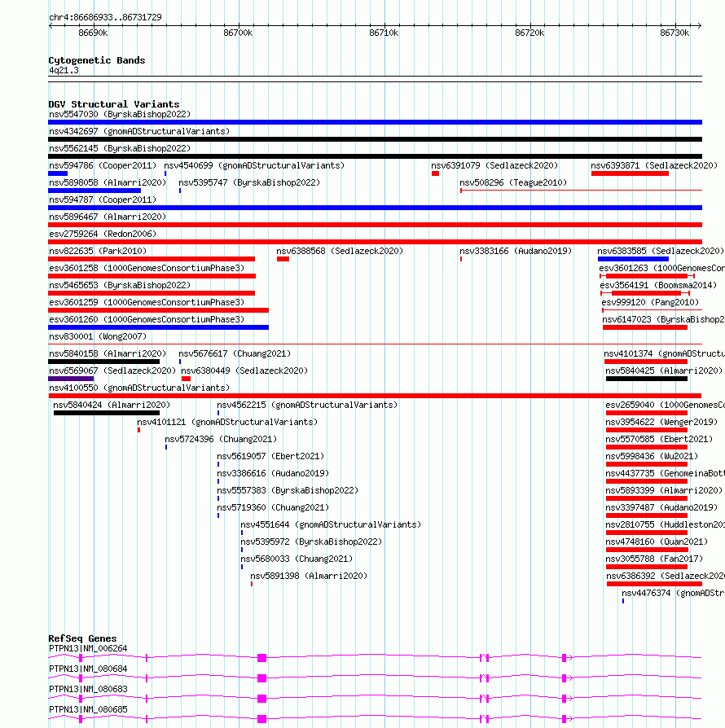The width and height of the screenshot is (725, 728).
Task: Open nsv4551644 (gnomADStructuralVariants) label
Action: [332, 525]
